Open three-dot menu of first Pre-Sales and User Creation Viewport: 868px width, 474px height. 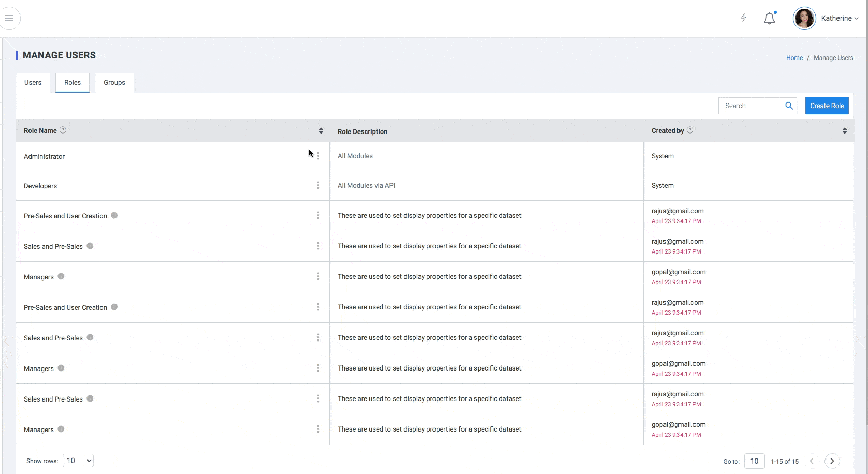(x=318, y=215)
